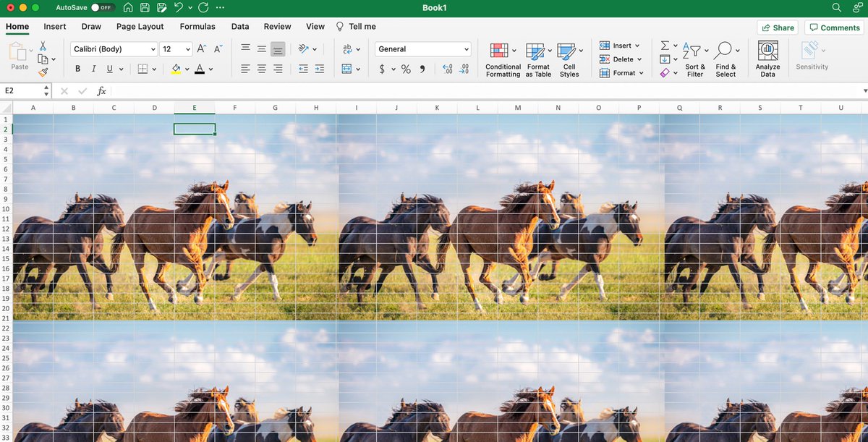Open the Comments pane button
Image resolution: width=868 pixels, height=442 pixels.
(x=835, y=27)
